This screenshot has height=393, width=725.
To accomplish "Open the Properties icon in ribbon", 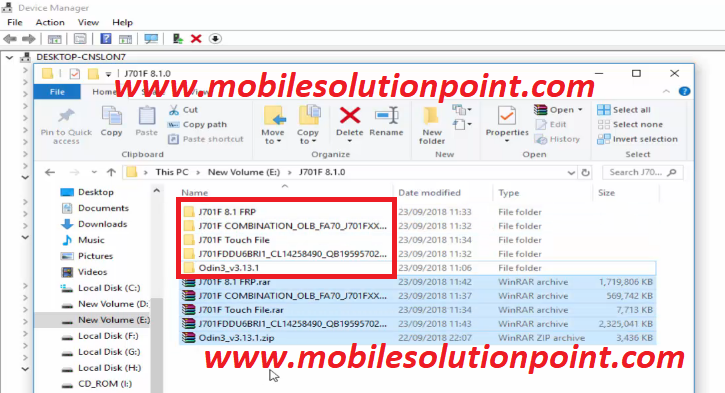I will tap(507, 116).
